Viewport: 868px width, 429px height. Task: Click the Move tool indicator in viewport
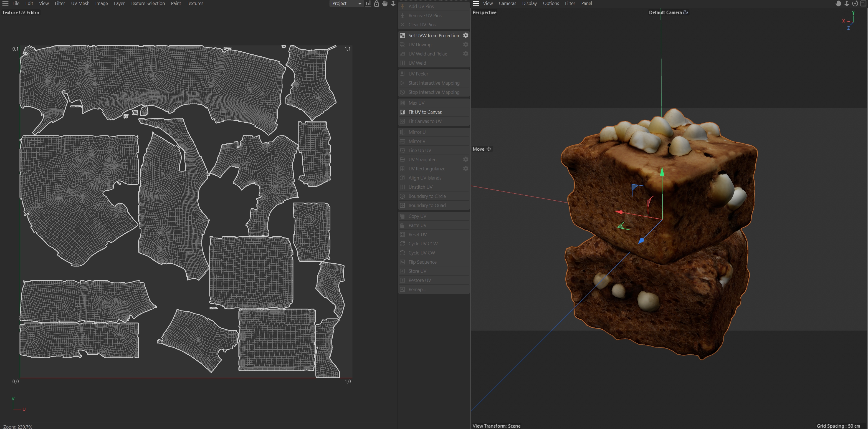point(482,149)
